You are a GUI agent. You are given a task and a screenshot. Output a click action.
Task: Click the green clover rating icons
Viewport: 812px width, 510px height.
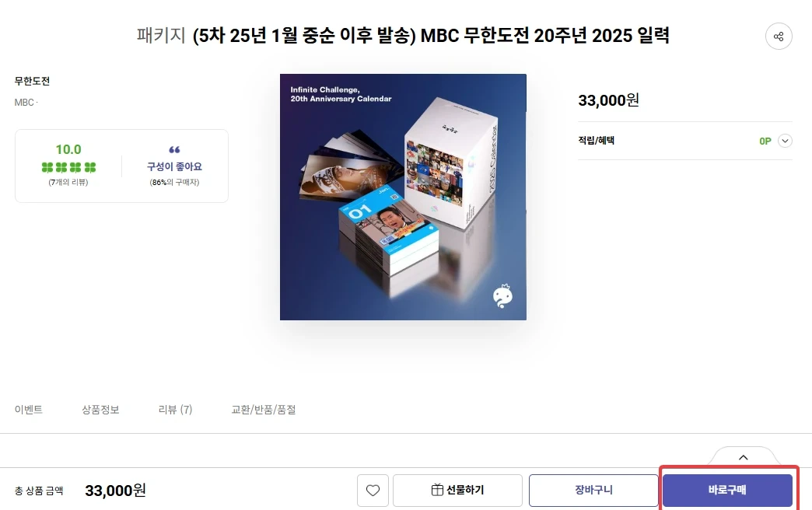(x=68, y=167)
